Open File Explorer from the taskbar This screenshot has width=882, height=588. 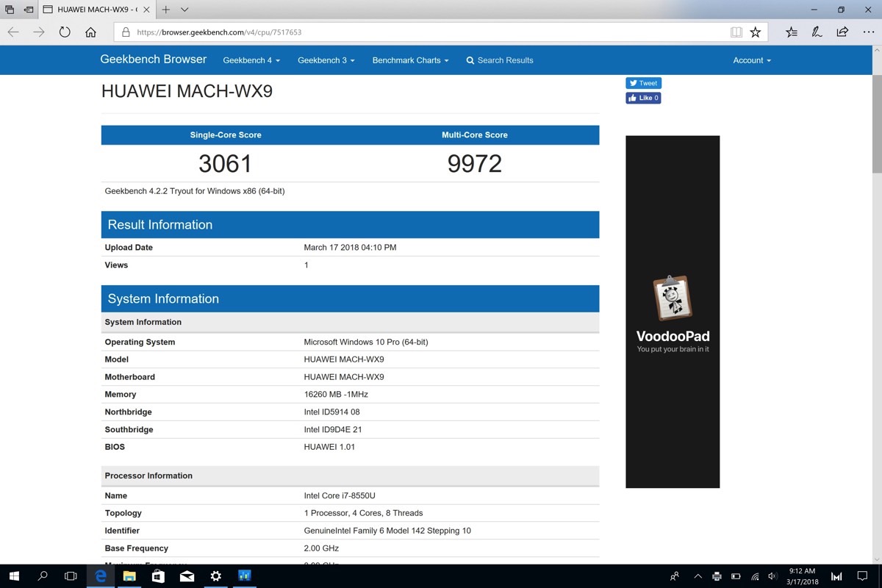pos(129,576)
